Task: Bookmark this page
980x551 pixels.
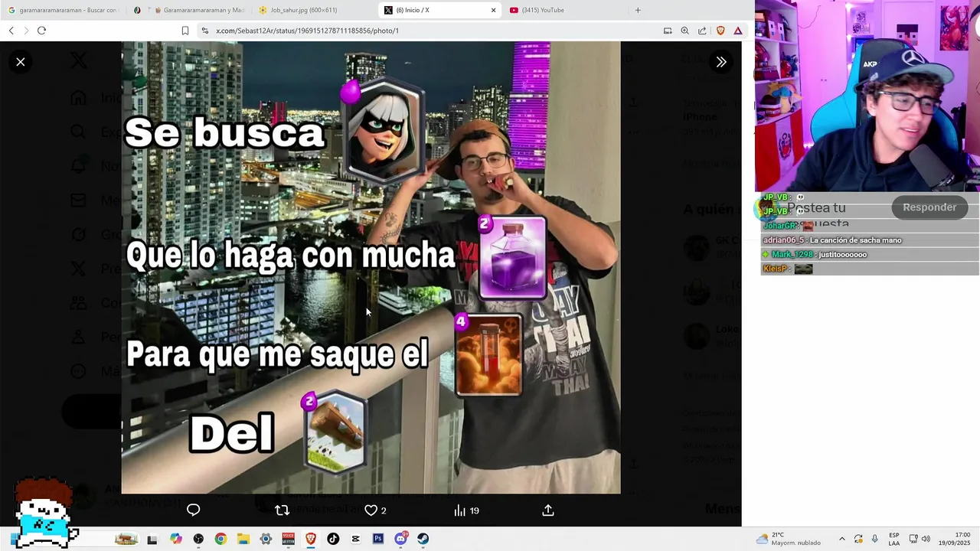Action: click(x=185, y=31)
